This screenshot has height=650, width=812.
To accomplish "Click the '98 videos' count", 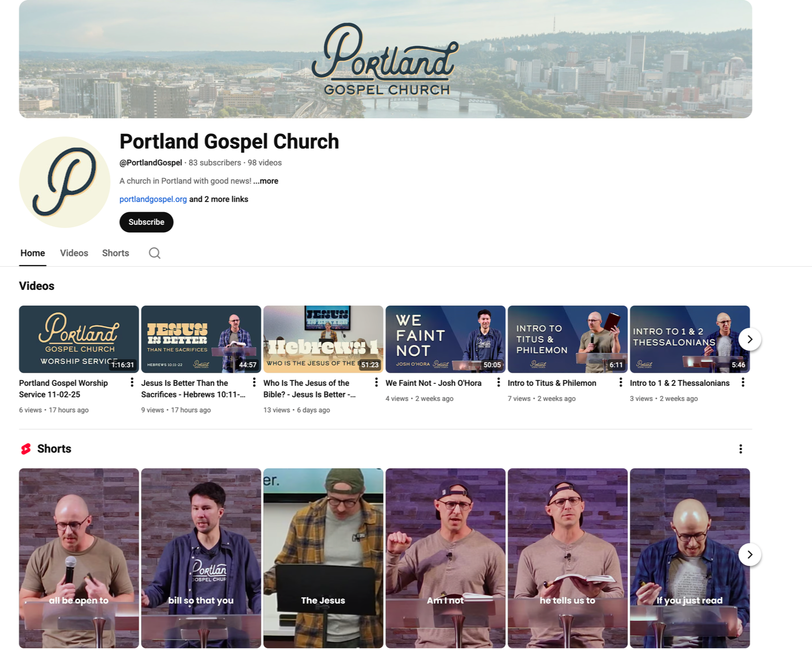I will click(265, 163).
